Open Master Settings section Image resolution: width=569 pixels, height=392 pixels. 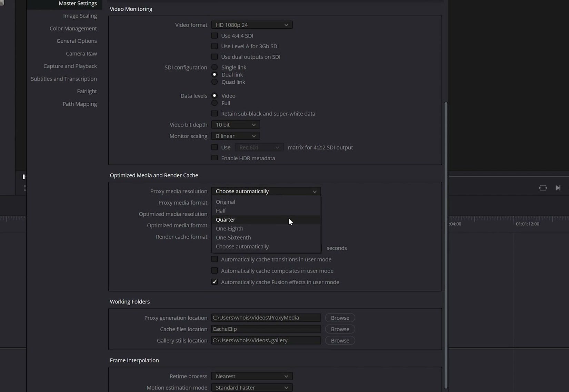tap(78, 3)
